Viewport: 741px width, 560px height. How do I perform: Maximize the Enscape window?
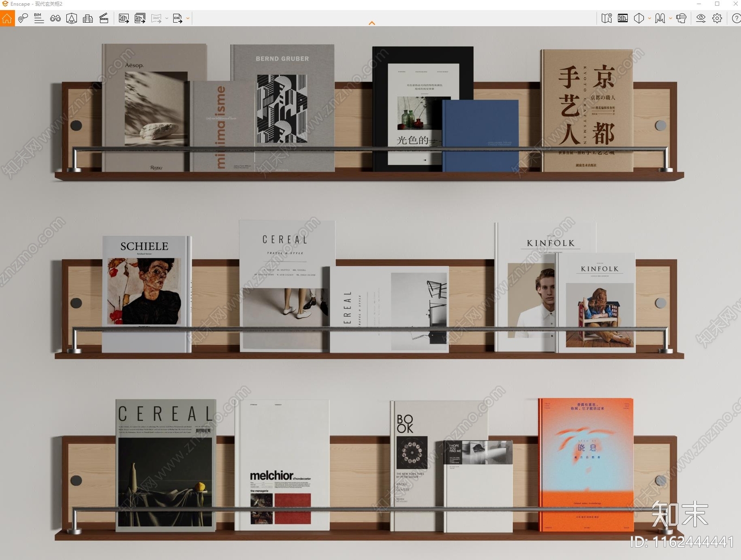click(x=717, y=4)
